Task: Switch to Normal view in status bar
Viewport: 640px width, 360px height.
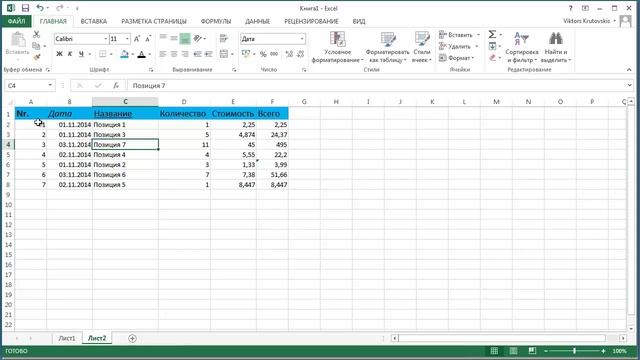Action: coord(494,351)
